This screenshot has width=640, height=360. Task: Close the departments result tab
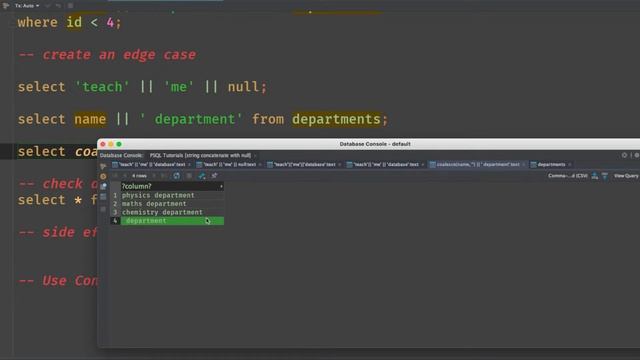coord(570,164)
